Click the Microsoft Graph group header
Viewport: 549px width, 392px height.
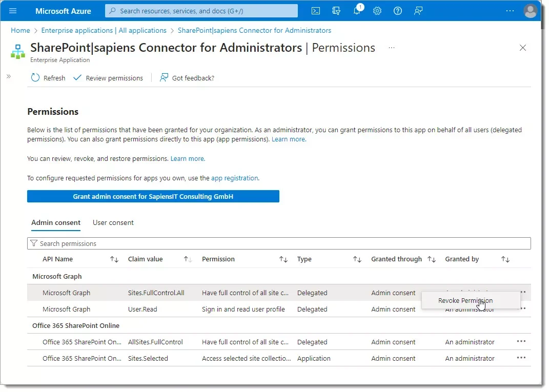pos(57,277)
